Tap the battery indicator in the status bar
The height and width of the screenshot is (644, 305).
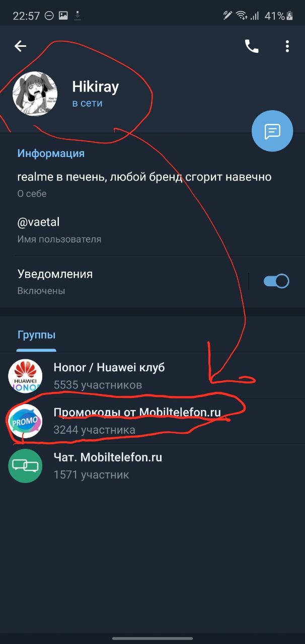(290, 16)
